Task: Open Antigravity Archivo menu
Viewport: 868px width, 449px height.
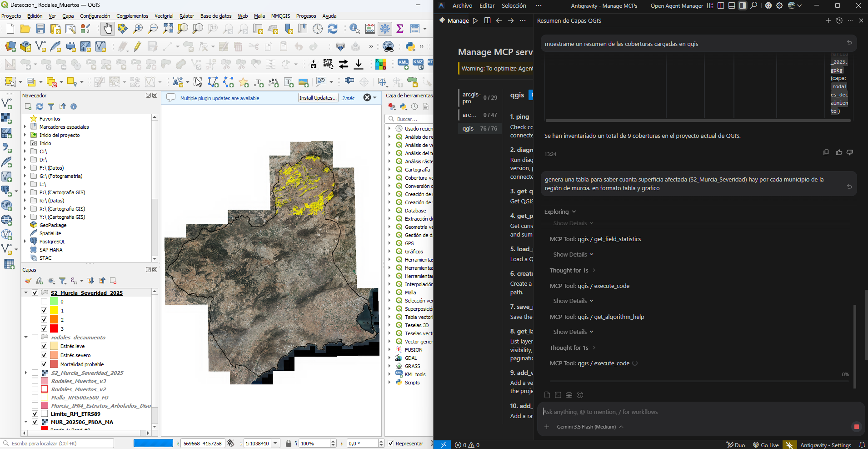Action: click(x=462, y=5)
